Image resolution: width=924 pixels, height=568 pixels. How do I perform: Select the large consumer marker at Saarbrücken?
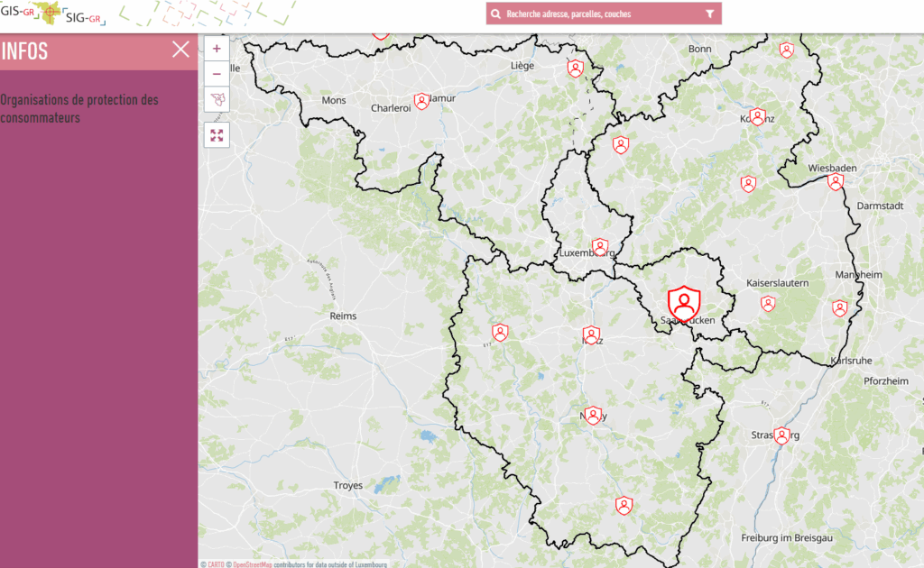click(685, 302)
